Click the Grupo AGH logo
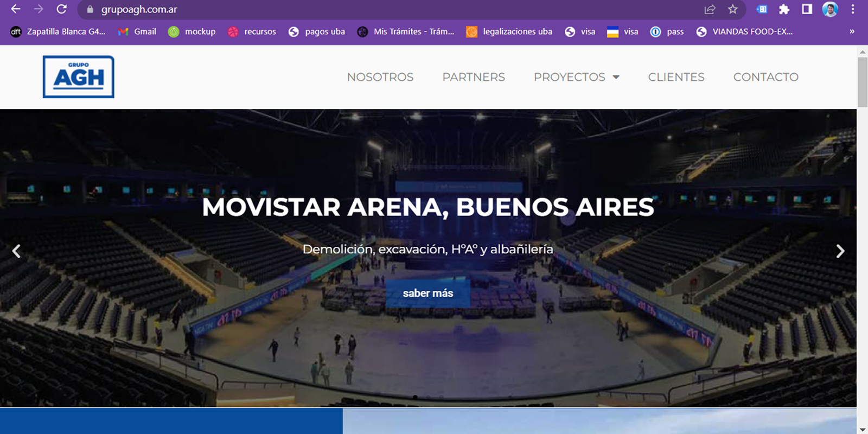868x434 pixels. (x=79, y=76)
